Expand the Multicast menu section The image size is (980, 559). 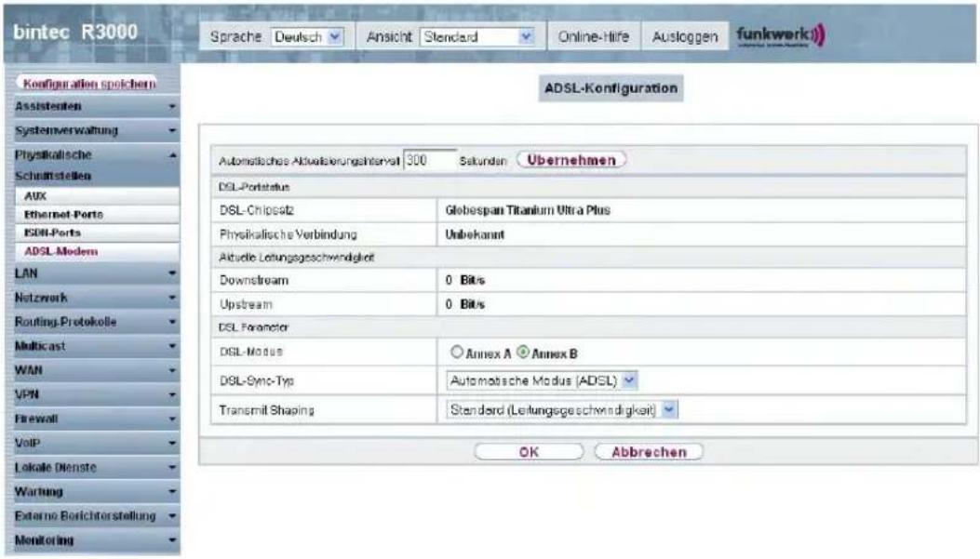96,346
